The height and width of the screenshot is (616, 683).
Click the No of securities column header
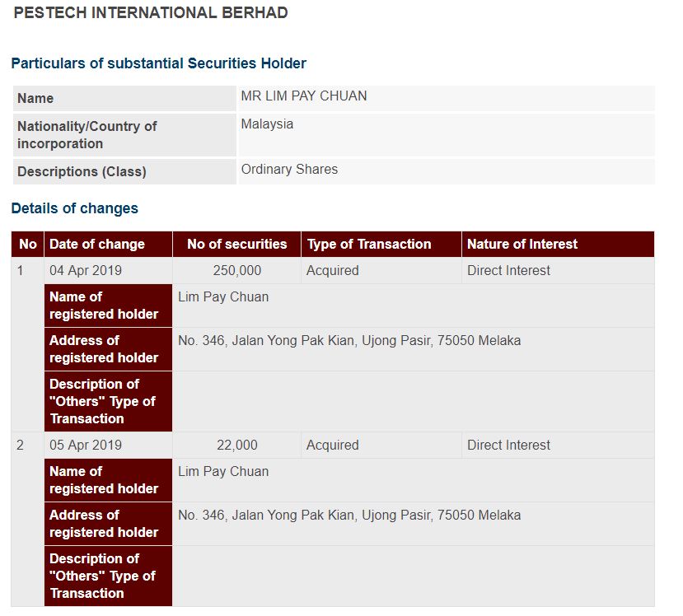click(x=236, y=245)
